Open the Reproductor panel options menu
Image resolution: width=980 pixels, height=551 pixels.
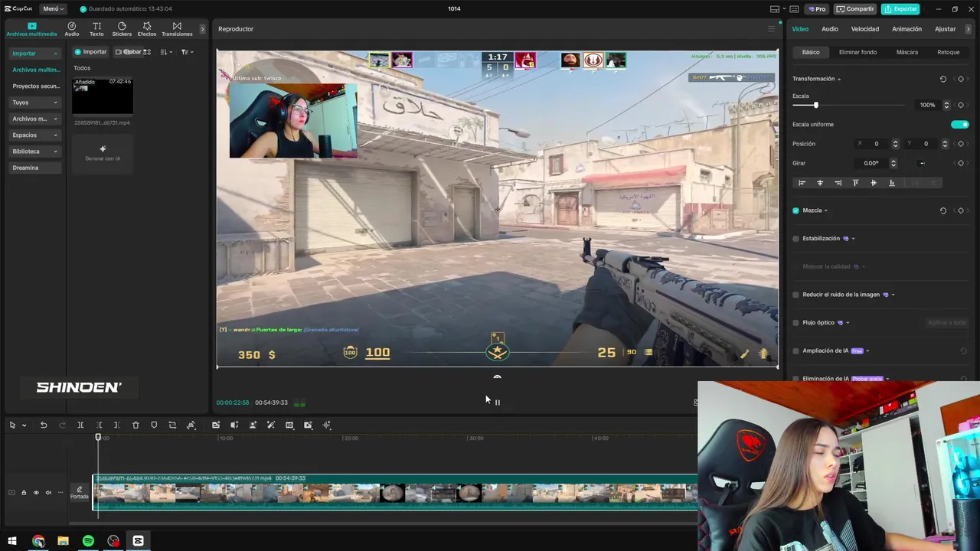point(771,29)
